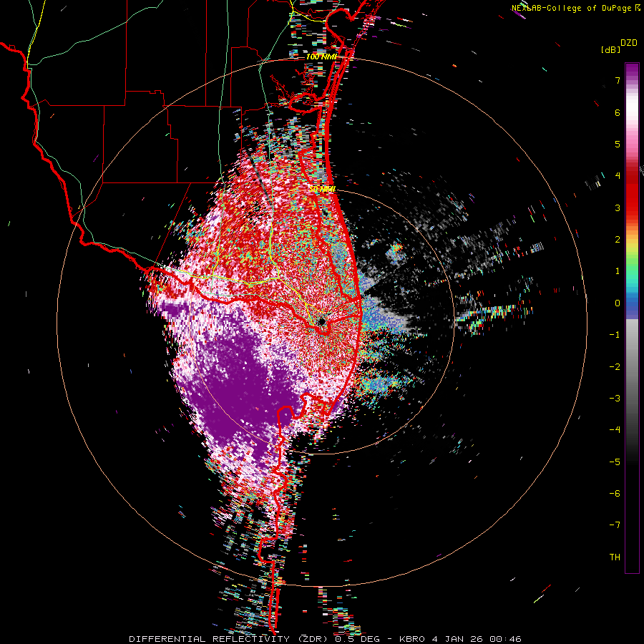Image resolution: width=644 pixels, height=644 pixels.
Task: Click the scale value 5
Action: tap(618, 144)
